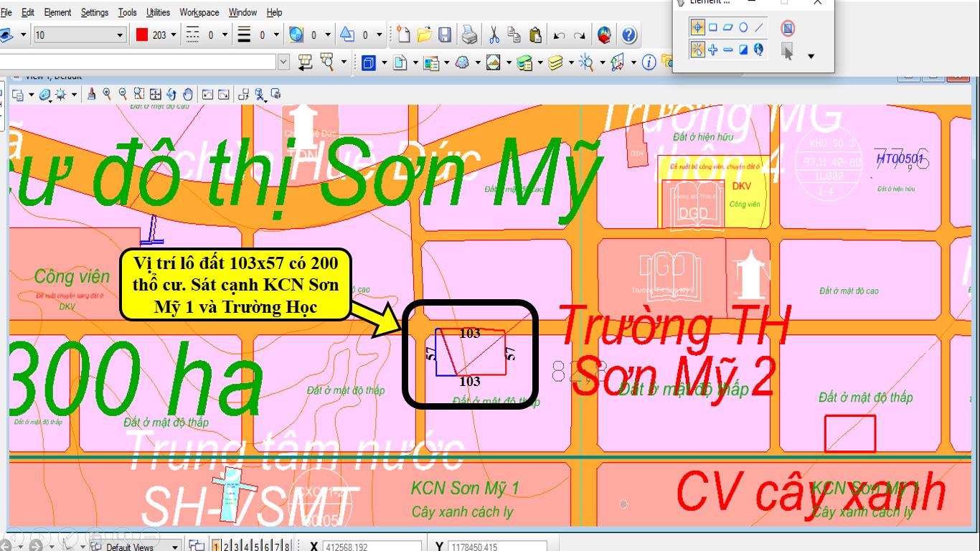
Task: Select the Line method in Element Selection
Action: pos(759,27)
